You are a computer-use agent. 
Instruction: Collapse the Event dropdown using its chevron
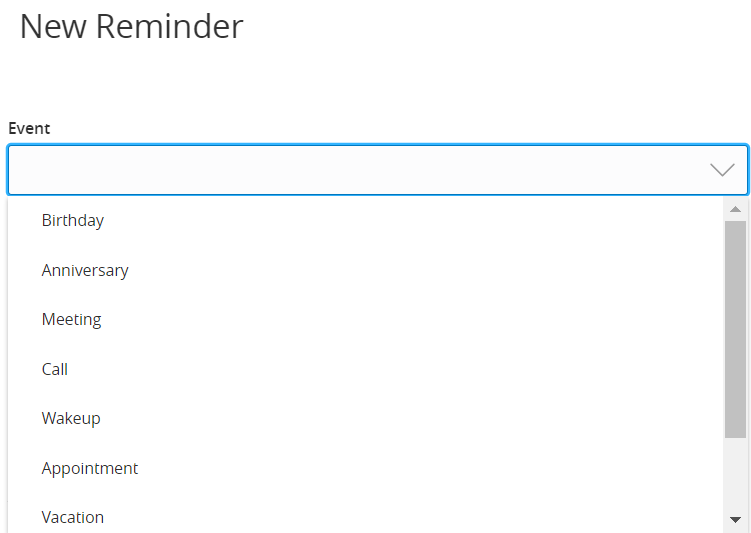[x=722, y=170]
